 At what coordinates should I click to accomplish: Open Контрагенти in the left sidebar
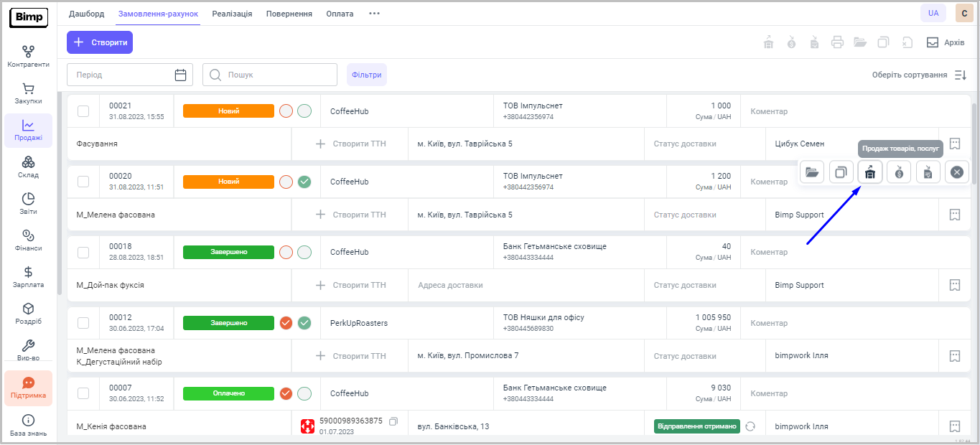click(x=28, y=57)
